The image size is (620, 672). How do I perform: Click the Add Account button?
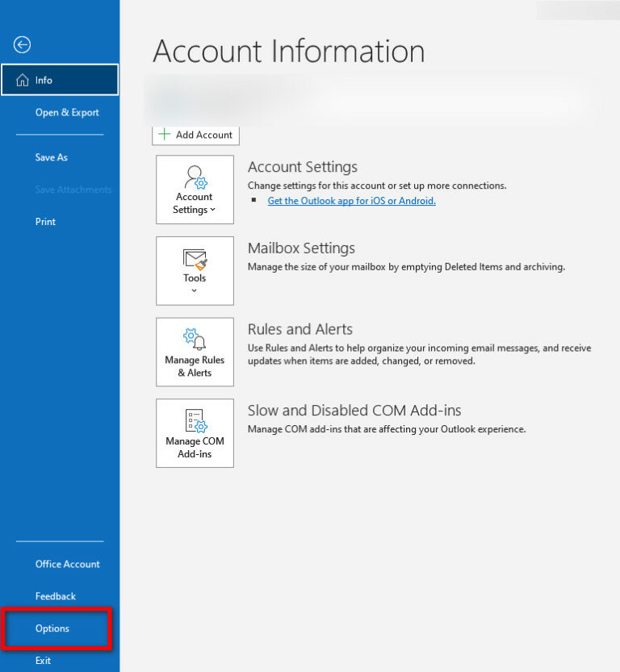pos(195,135)
